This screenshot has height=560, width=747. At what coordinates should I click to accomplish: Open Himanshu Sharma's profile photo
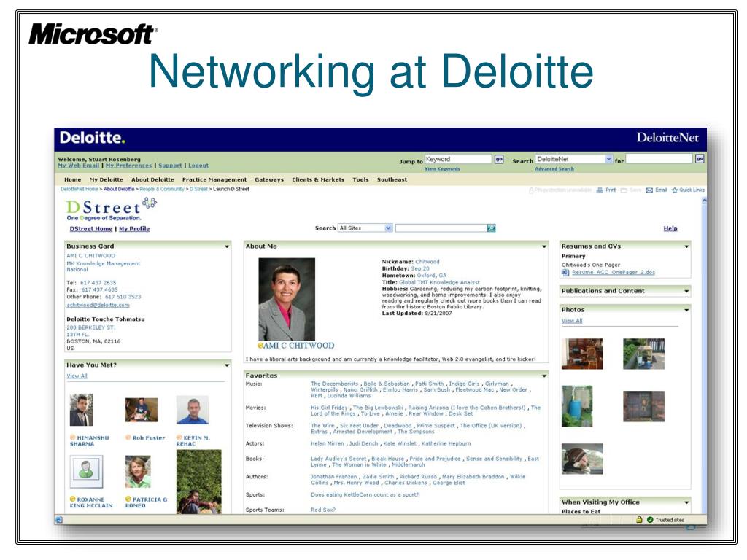pyautogui.click(x=82, y=410)
